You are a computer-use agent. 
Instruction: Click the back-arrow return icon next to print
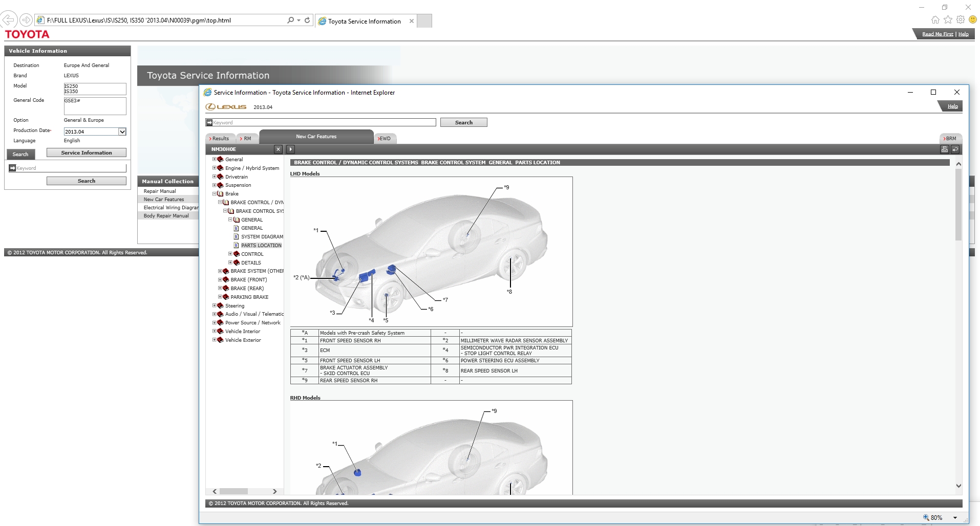(x=955, y=149)
